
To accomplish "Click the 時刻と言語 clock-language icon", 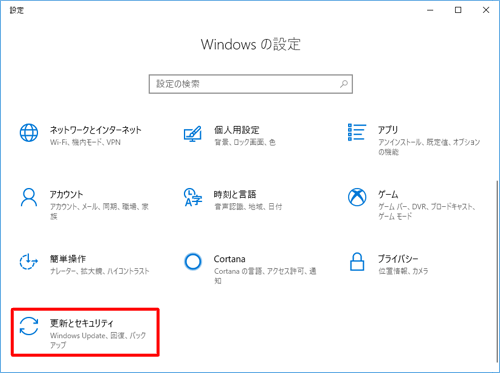I will (193, 197).
